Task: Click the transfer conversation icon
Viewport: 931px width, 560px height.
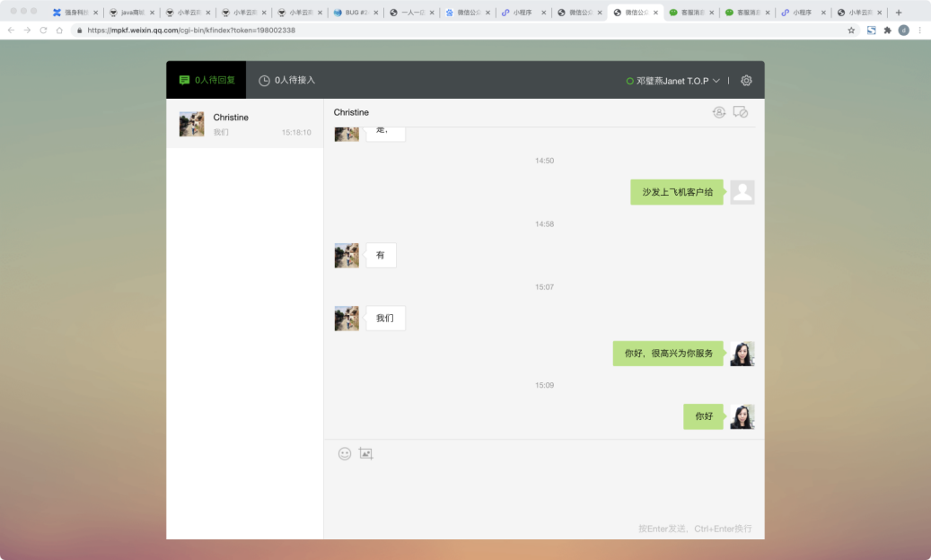Action: pos(718,112)
